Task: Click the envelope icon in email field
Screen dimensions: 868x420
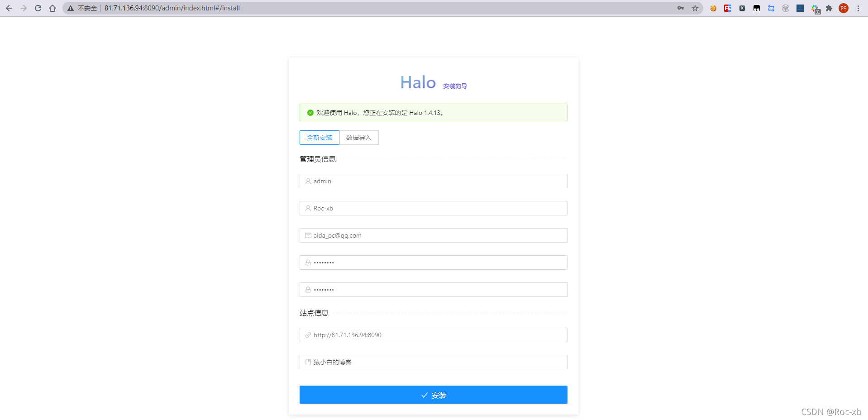Action: 308,235
